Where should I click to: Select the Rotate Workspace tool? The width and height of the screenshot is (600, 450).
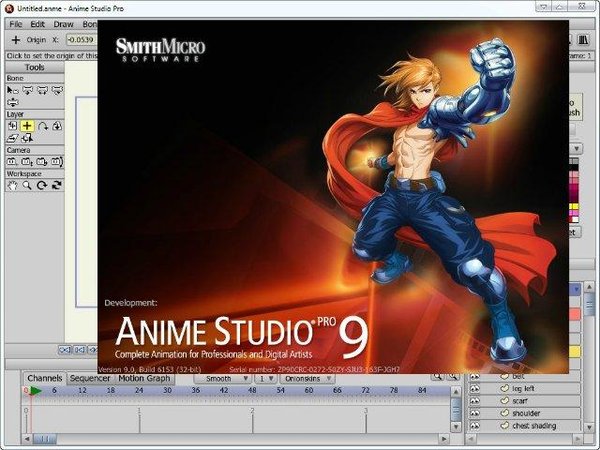(x=42, y=186)
